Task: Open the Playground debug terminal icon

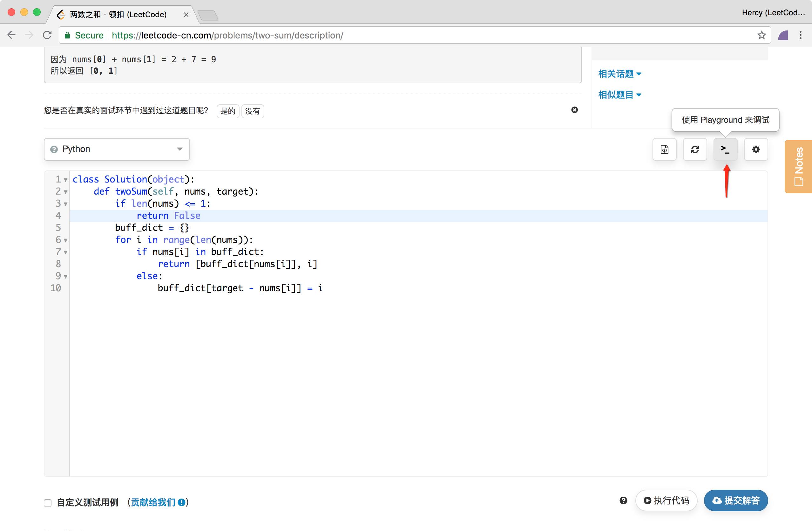Action: (x=725, y=149)
